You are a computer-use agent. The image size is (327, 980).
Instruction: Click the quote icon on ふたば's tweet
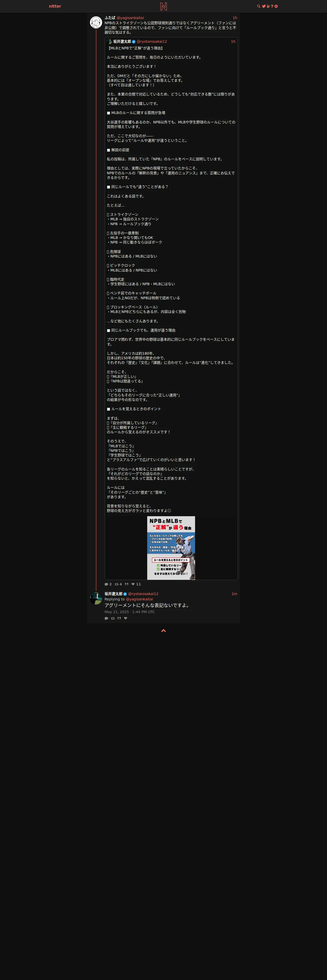(126, 584)
